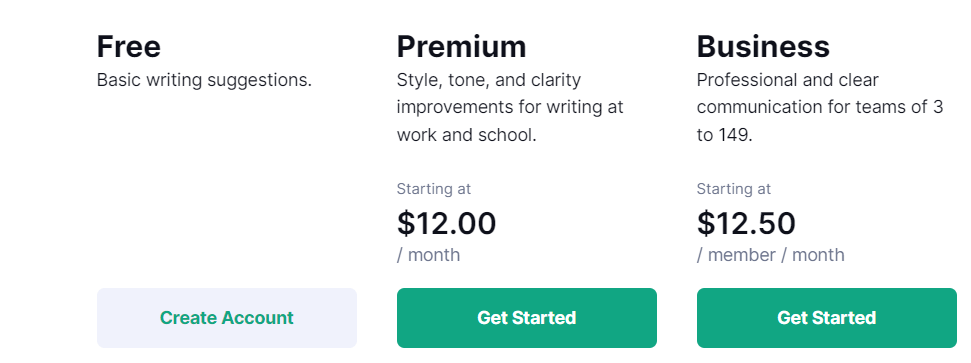Click the word 'member' under Business price
Image resolution: width=971 pixels, height=363 pixels.
742,255
